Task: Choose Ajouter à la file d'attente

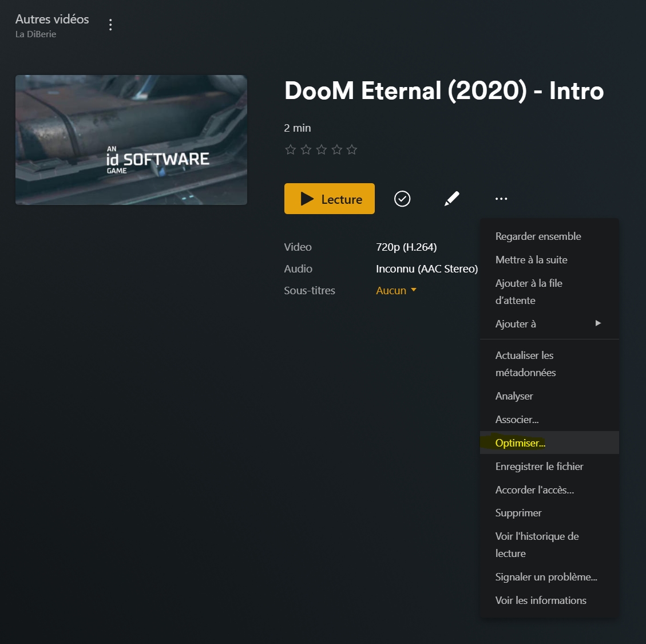Action: click(549, 291)
